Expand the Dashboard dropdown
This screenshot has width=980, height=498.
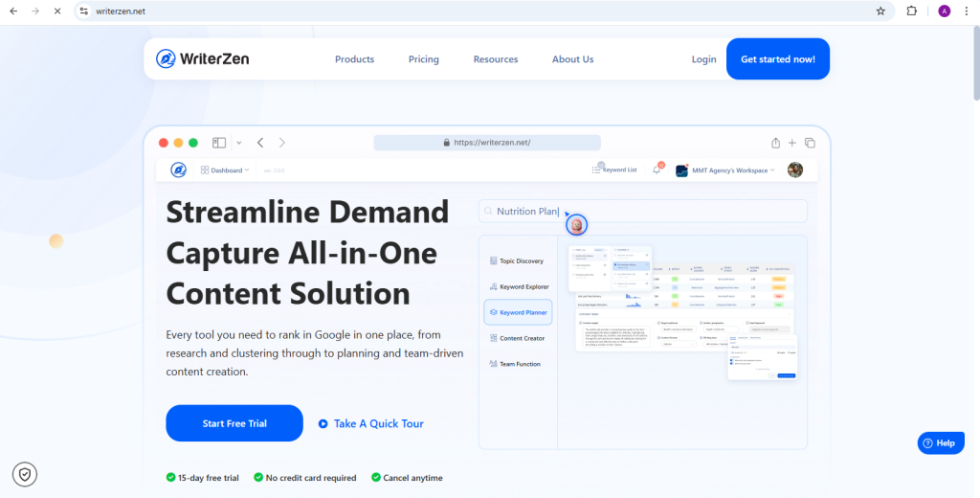coord(226,170)
